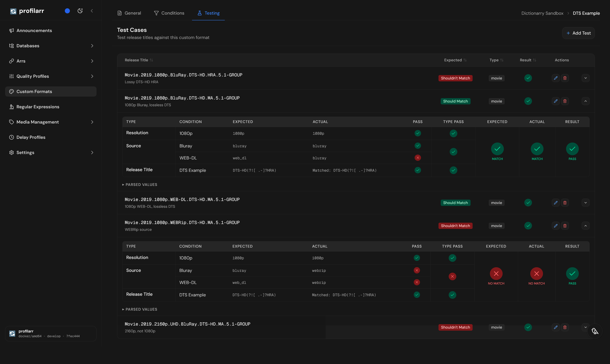Edit the WEBRip test case

point(556,226)
